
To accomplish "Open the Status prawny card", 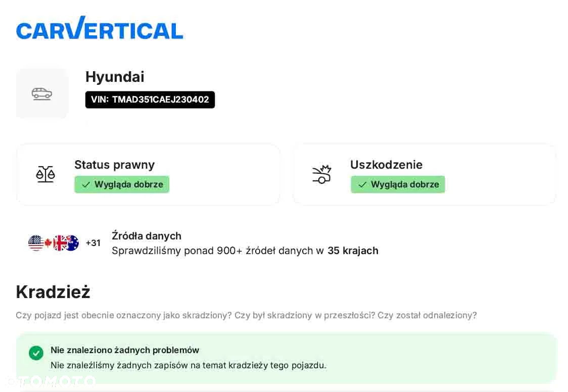I will (x=148, y=174).
